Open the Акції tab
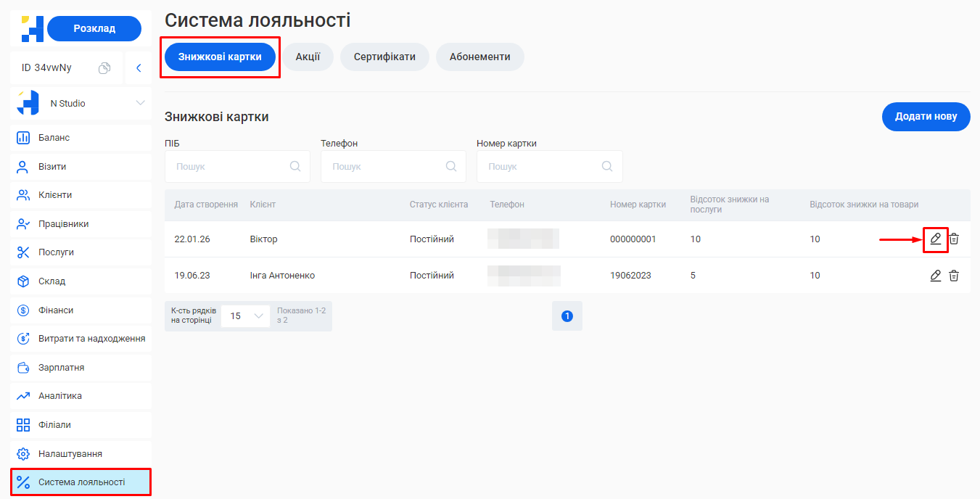 coord(308,57)
